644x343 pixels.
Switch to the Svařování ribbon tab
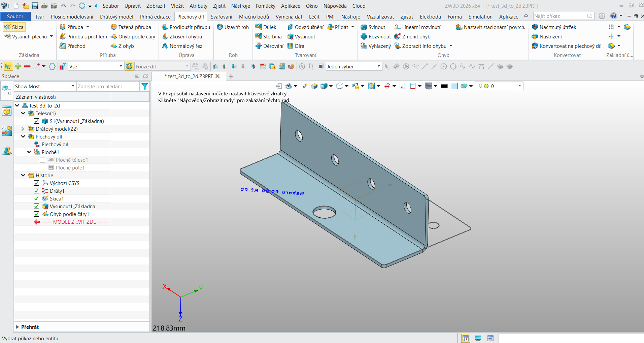(221, 17)
